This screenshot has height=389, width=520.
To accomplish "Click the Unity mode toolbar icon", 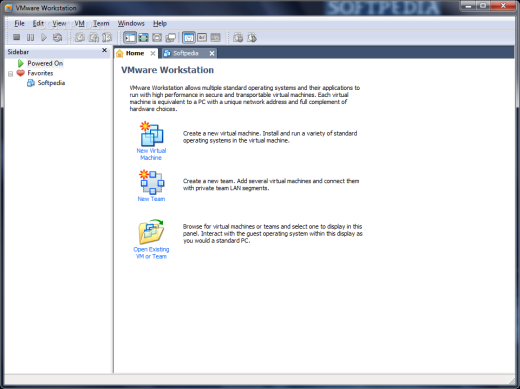I will pos(170,38).
